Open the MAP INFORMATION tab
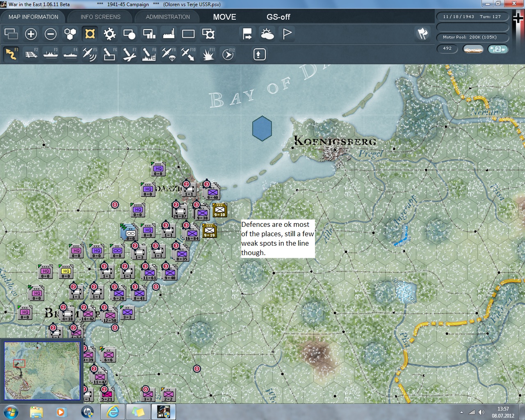The width and height of the screenshot is (525, 420). (33, 17)
